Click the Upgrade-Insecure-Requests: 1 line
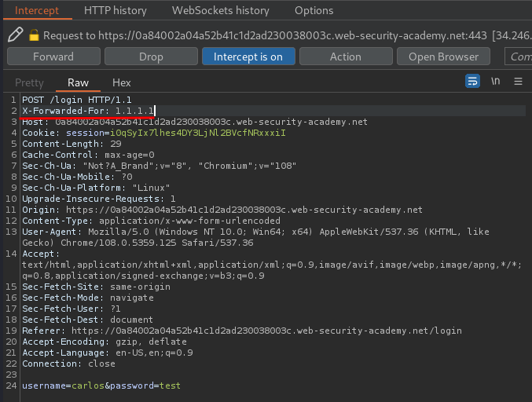 [x=99, y=199]
